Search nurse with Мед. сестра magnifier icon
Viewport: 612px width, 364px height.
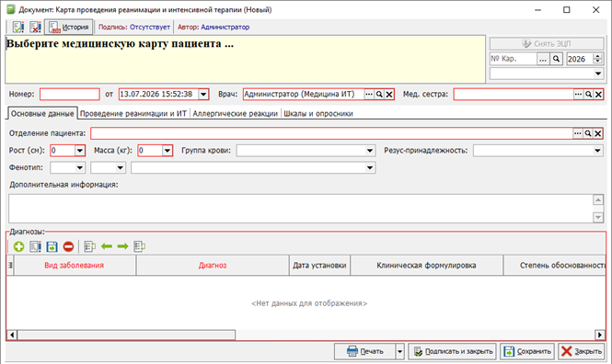coord(588,95)
